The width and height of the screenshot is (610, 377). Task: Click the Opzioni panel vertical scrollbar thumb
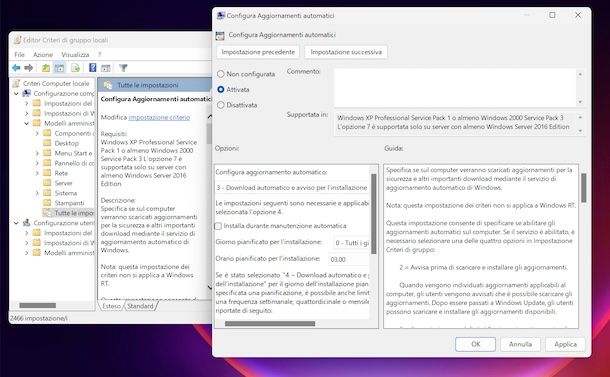click(373, 214)
